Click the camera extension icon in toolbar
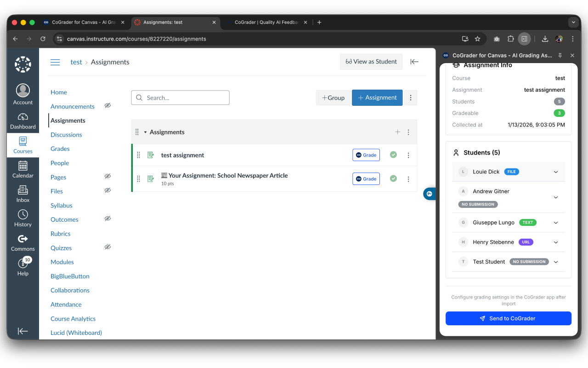The image size is (588, 368). [497, 39]
